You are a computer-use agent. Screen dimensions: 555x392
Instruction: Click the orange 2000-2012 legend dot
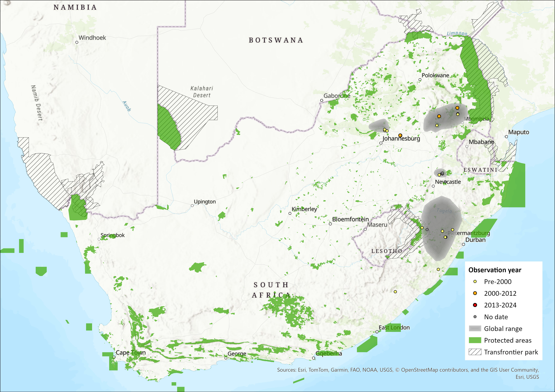click(475, 293)
